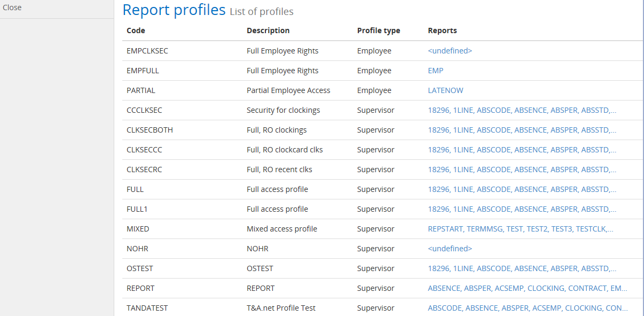
Task: Select the CLKSECBOTH profile code
Action: pos(150,130)
